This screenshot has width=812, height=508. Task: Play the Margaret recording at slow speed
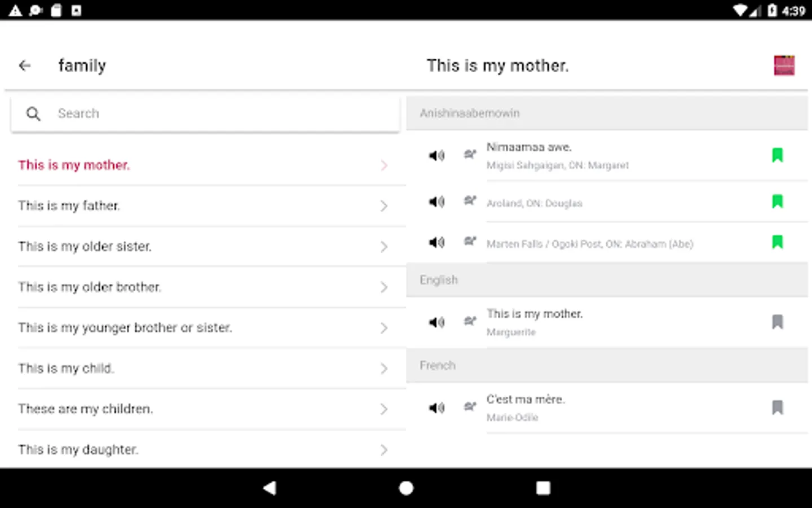(x=470, y=154)
